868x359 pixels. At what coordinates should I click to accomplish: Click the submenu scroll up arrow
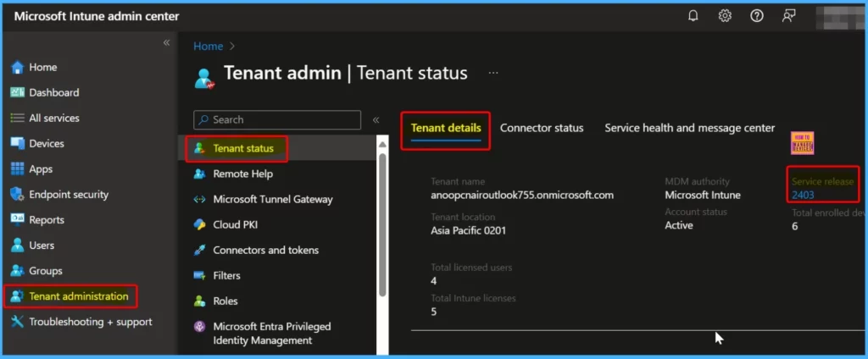(382, 145)
